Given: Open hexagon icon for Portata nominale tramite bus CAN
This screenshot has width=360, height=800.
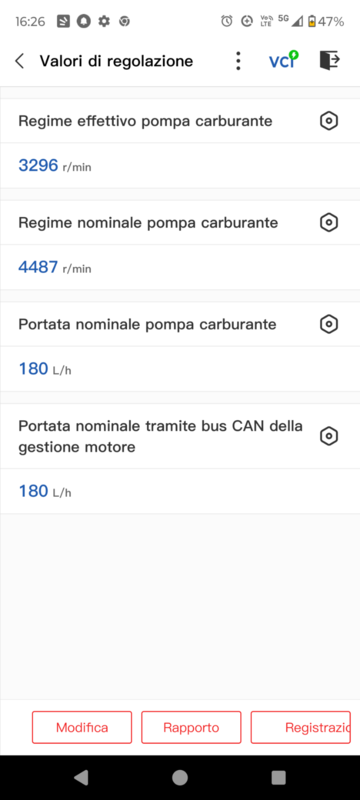Looking at the screenshot, I should pos(329,436).
